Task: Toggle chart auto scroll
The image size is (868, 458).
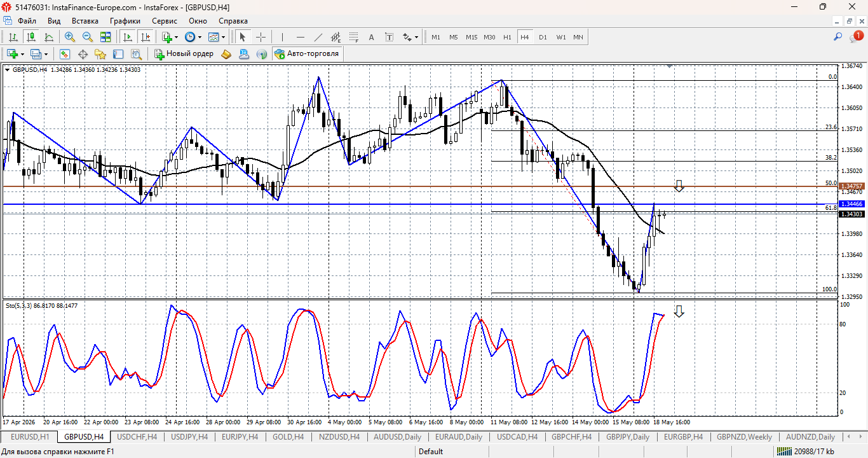Action: pos(128,37)
